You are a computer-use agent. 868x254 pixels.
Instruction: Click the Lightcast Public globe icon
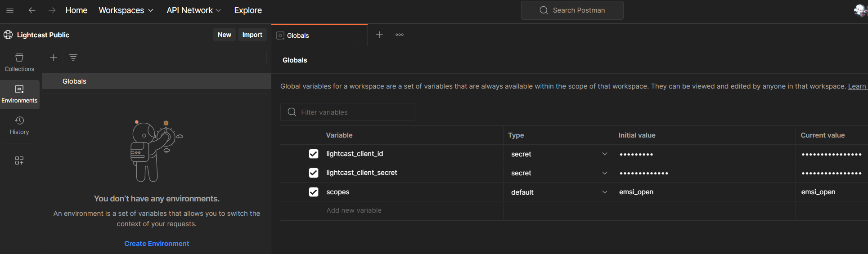[8, 35]
